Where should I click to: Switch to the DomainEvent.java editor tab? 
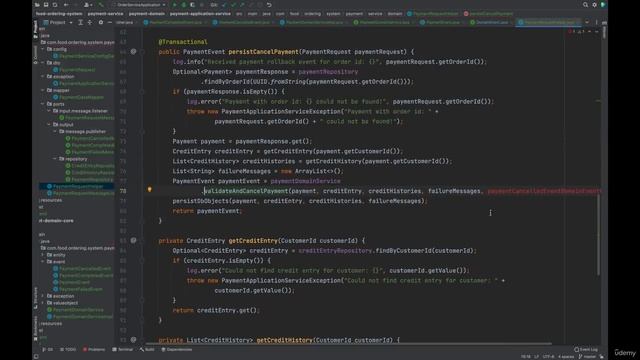click(491, 22)
